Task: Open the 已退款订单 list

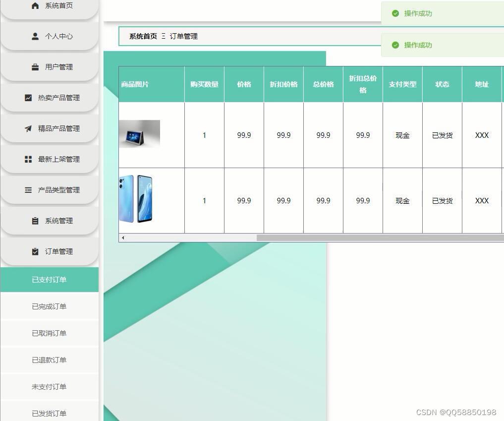Action: [50, 360]
